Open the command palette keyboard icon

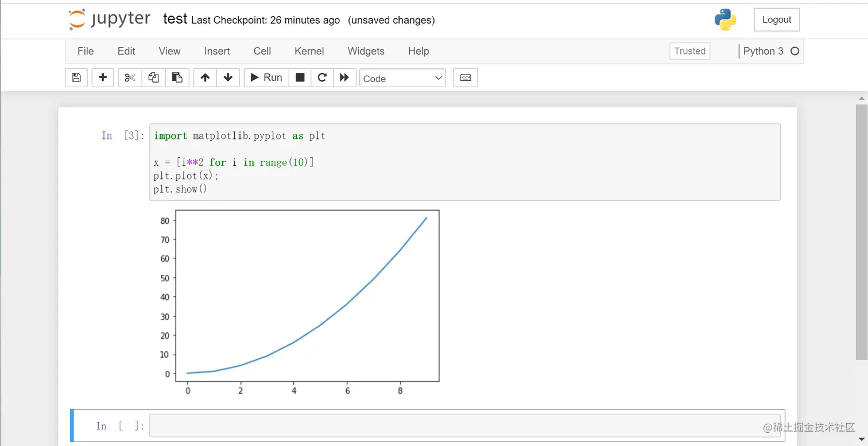click(x=466, y=77)
